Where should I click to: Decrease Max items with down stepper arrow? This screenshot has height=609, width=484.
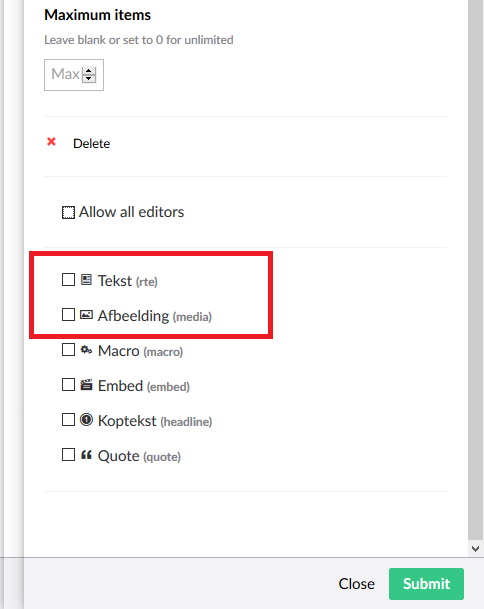[x=89, y=78]
